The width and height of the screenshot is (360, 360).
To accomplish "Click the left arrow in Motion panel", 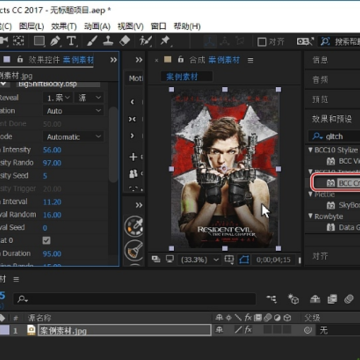I will coord(132,102).
